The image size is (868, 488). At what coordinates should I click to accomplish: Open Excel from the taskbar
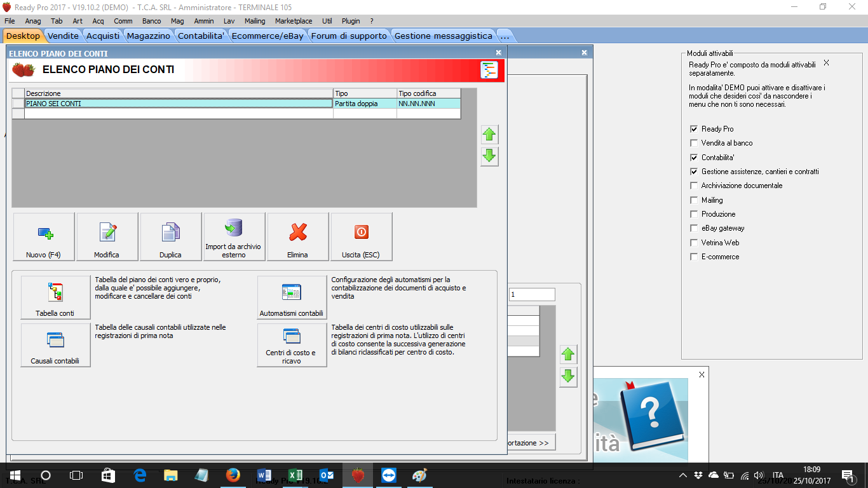pyautogui.click(x=295, y=475)
